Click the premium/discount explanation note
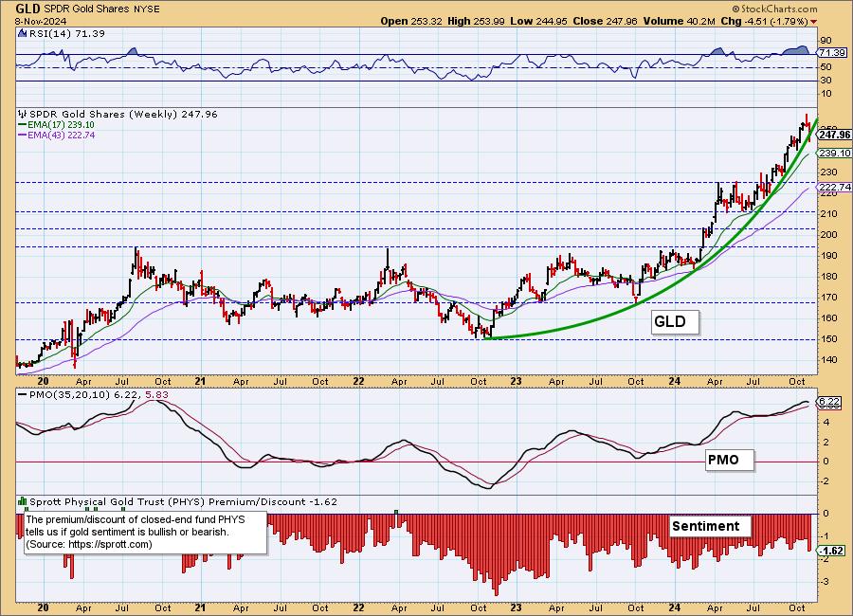 [146, 533]
